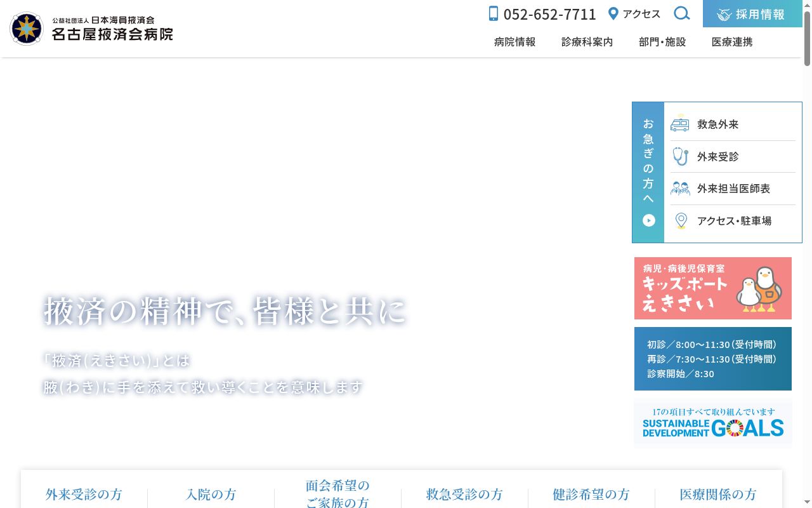812x508 pixels.
Task: Click the handshake icon in 採用情報
Action: point(724,14)
